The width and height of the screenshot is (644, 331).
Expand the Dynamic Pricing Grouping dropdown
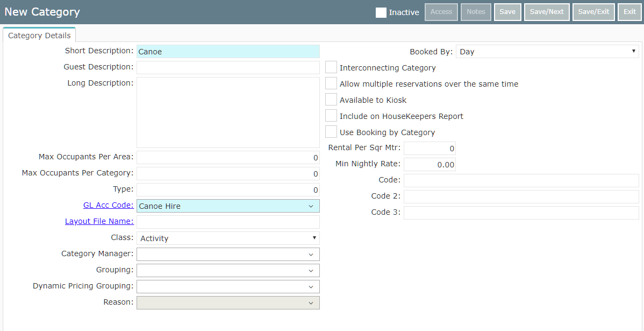coord(228,286)
